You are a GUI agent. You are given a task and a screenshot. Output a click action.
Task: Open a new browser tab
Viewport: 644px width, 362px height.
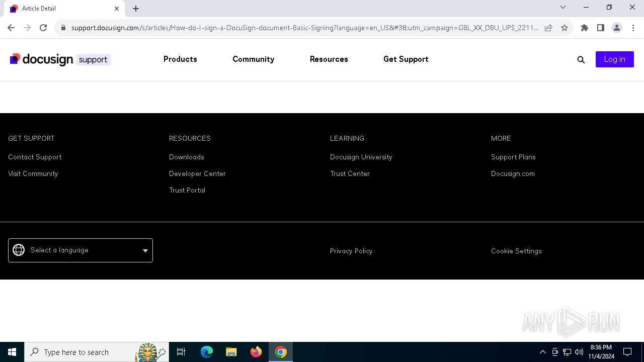click(x=136, y=9)
